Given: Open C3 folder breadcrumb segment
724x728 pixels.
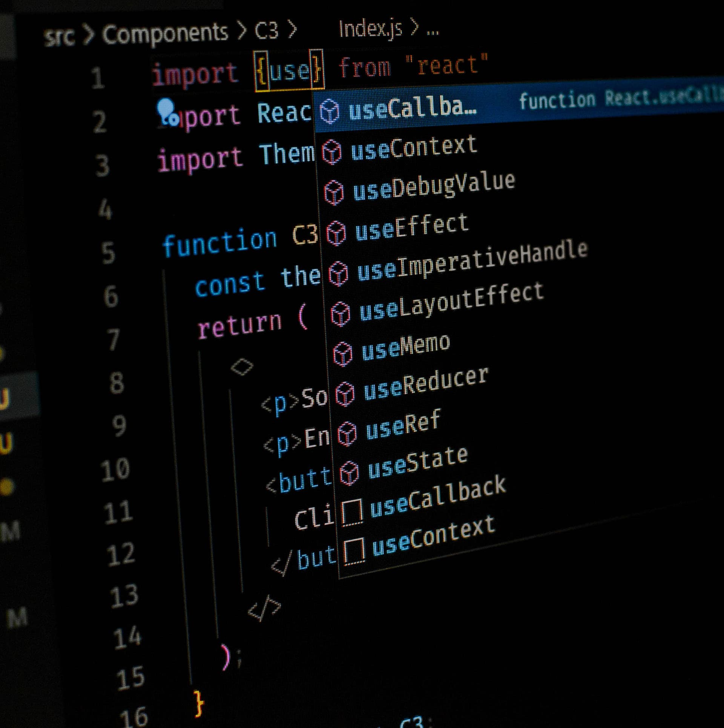Looking at the screenshot, I should click(x=266, y=31).
